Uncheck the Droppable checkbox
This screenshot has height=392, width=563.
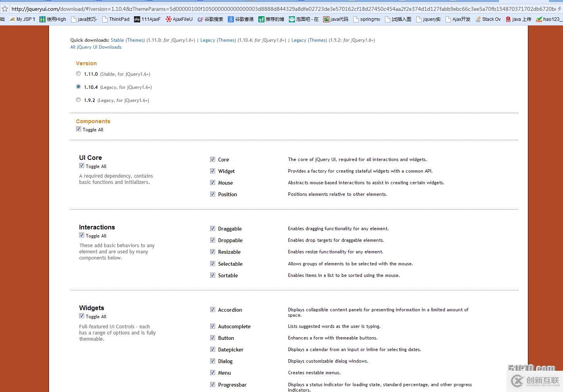coord(212,240)
